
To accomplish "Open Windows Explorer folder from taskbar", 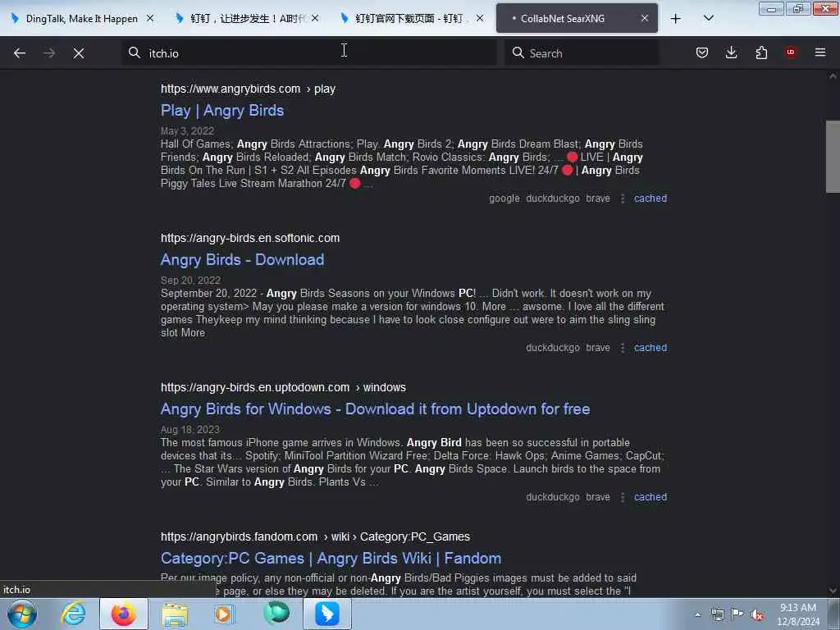I will (x=175, y=614).
